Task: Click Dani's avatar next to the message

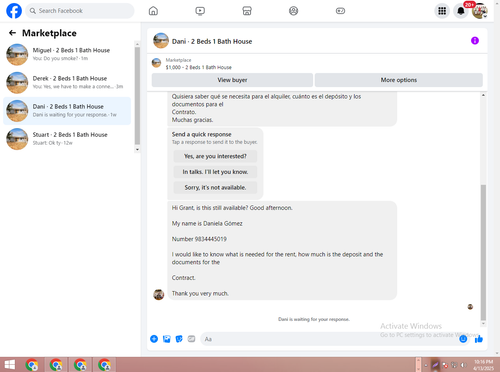Action: point(159,295)
